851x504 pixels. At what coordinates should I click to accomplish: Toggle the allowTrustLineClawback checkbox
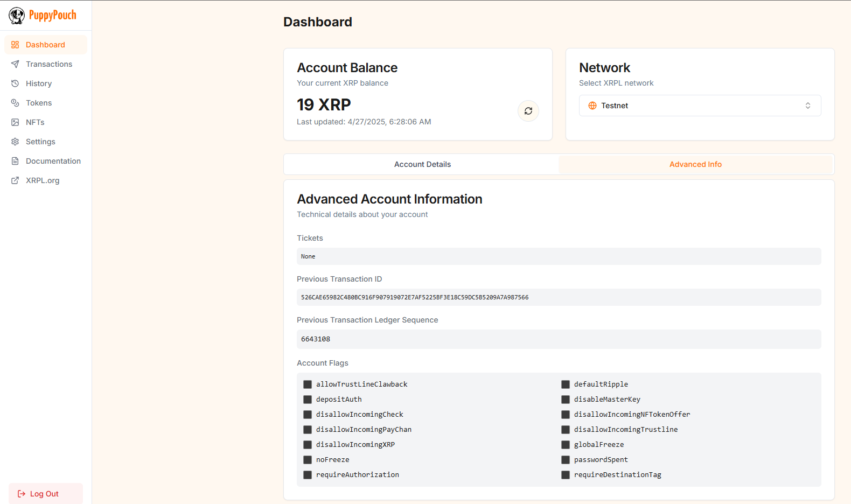[308, 384]
